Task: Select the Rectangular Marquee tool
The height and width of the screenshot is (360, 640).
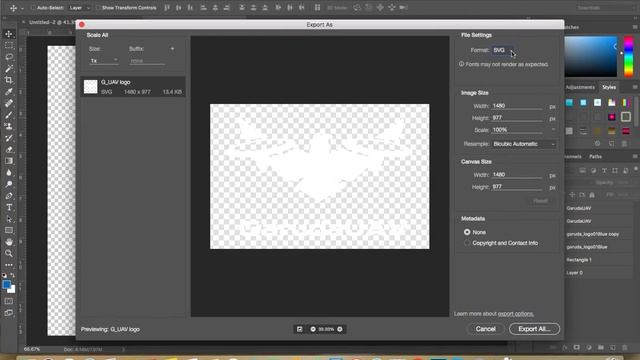Action: click(x=9, y=46)
